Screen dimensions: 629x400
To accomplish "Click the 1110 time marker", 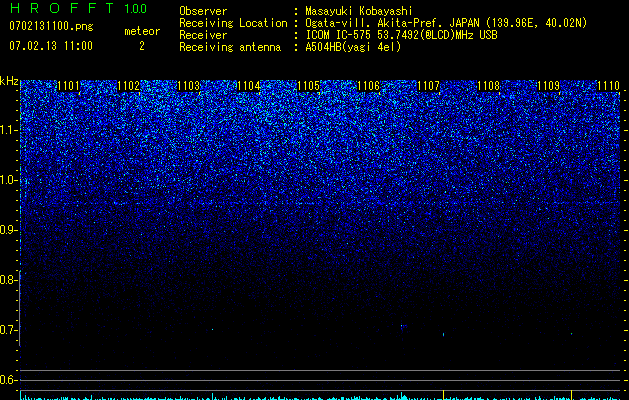I will 608,86.
